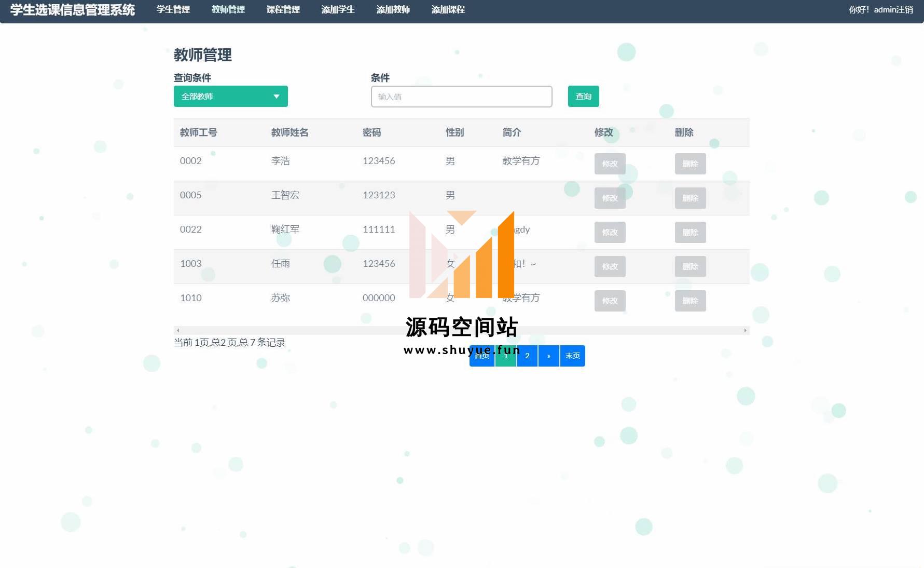Choose 添加教师 in the navbar
This screenshot has height=568, width=924.
coord(393,9)
